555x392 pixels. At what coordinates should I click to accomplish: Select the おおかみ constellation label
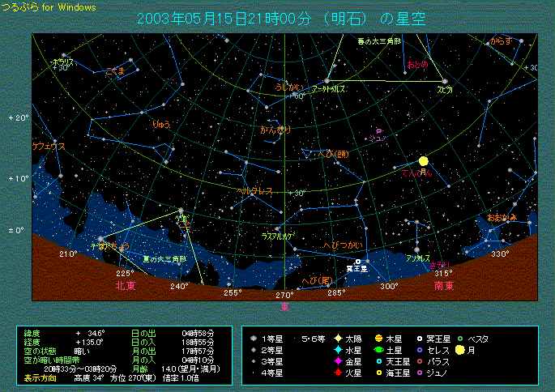[x=502, y=218]
